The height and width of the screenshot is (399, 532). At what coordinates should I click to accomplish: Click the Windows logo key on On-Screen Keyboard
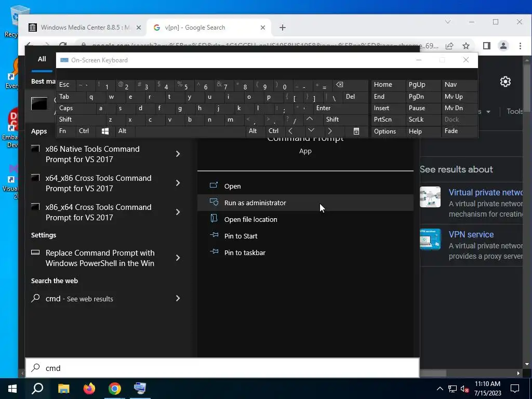coord(105,131)
